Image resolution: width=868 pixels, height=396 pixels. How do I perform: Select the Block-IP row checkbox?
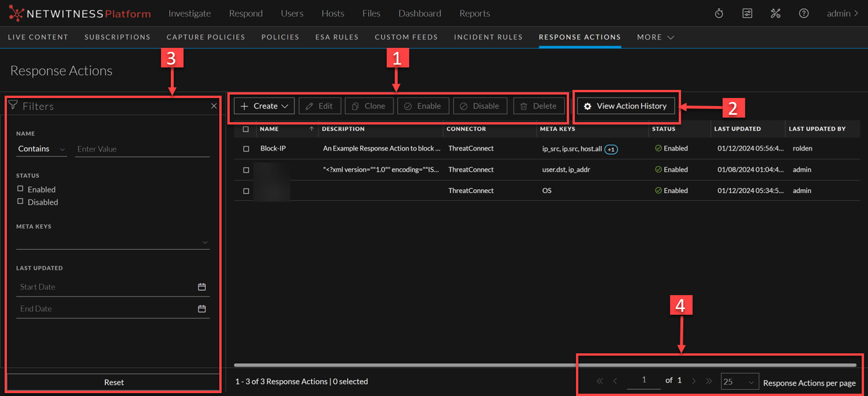coord(246,149)
